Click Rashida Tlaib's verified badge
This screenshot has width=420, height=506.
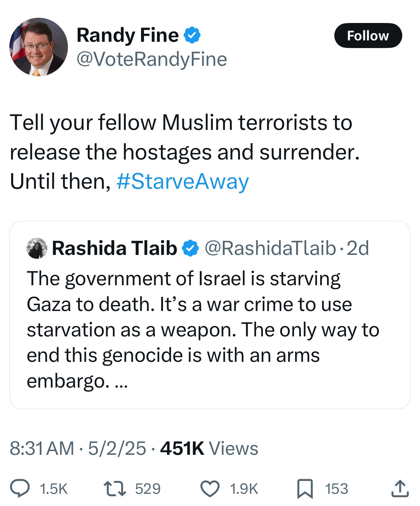tap(190, 248)
